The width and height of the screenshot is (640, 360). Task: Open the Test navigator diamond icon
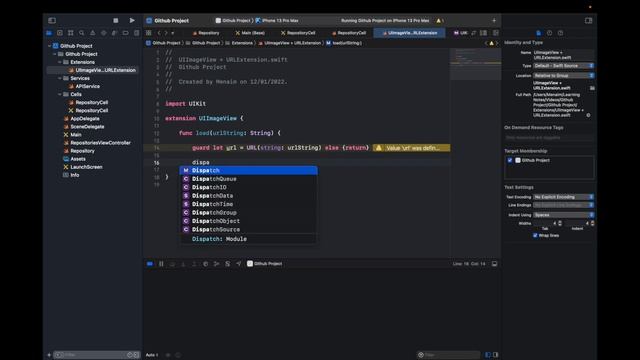(104, 33)
